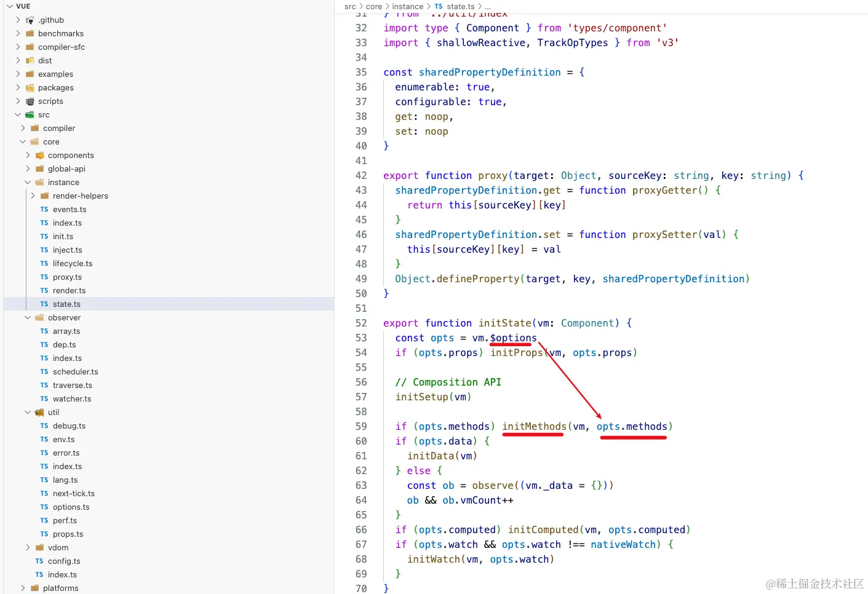Open inject.ts in the file tree

click(x=67, y=250)
